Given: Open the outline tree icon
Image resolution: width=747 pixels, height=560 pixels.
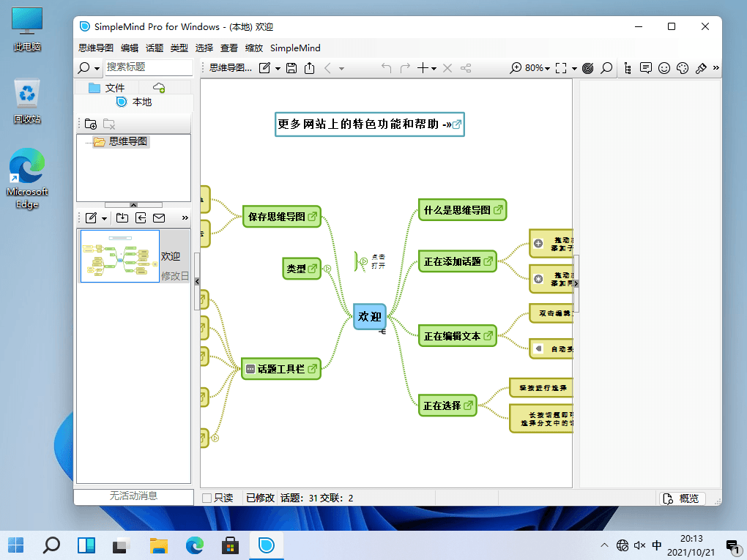Looking at the screenshot, I should point(628,68).
